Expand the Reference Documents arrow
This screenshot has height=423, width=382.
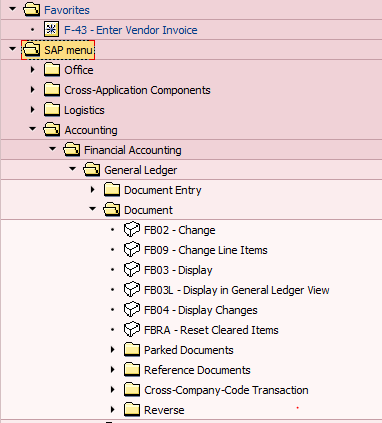click(113, 370)
